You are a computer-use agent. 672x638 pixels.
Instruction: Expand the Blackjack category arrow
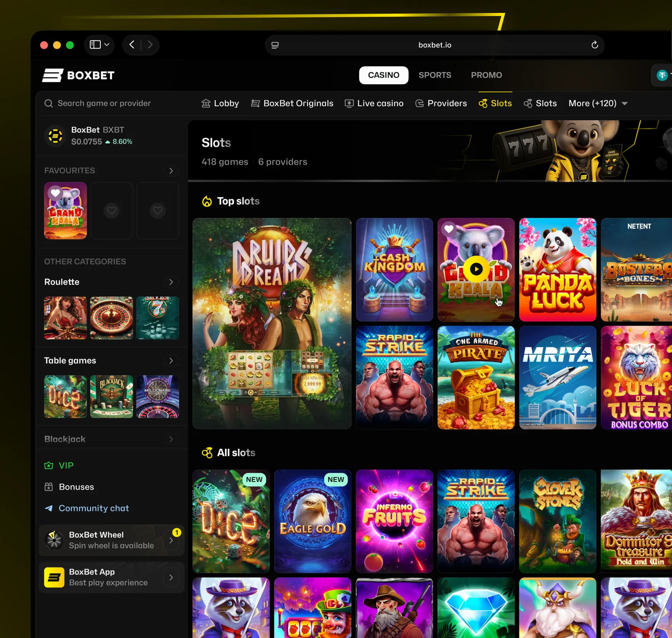171,439
